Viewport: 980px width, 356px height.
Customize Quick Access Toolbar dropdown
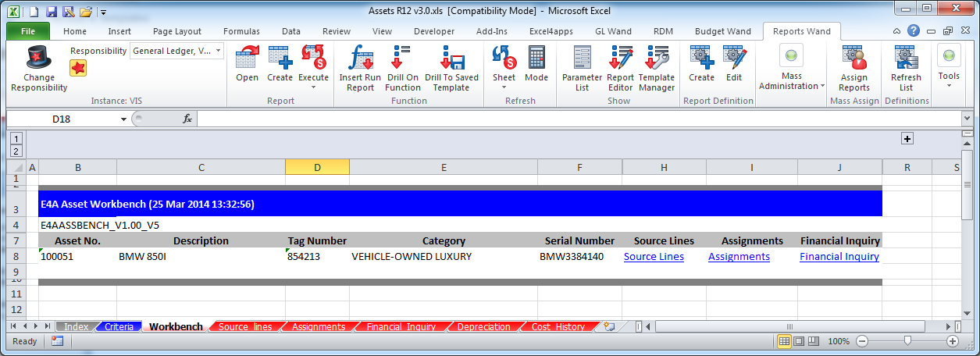click(103, 12)
